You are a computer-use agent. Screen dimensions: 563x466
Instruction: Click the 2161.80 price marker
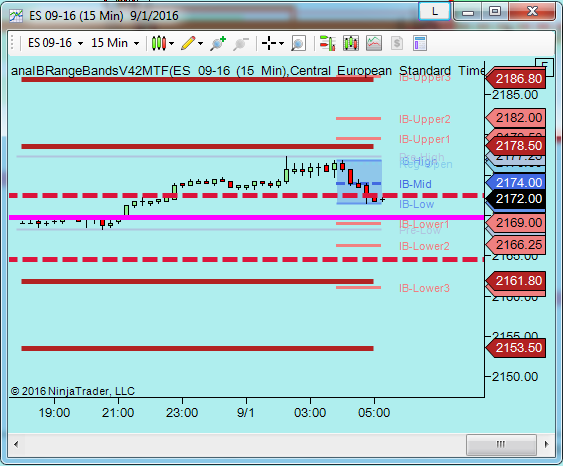[x=516, y=281]
